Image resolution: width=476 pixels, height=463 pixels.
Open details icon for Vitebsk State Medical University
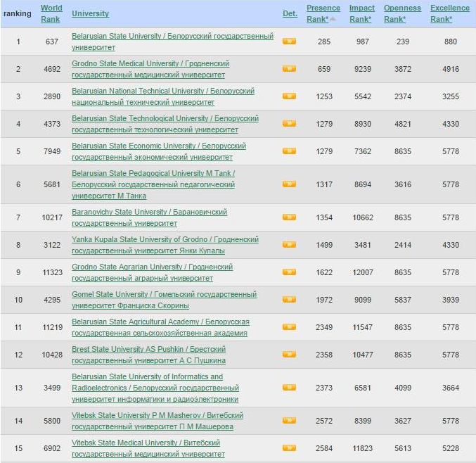(x=289, y=448)
